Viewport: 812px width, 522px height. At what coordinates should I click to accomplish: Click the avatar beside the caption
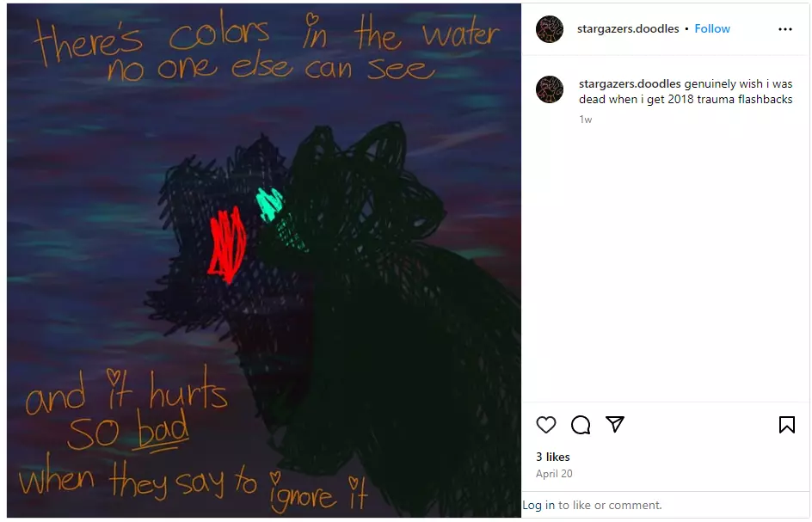(550, 89)
